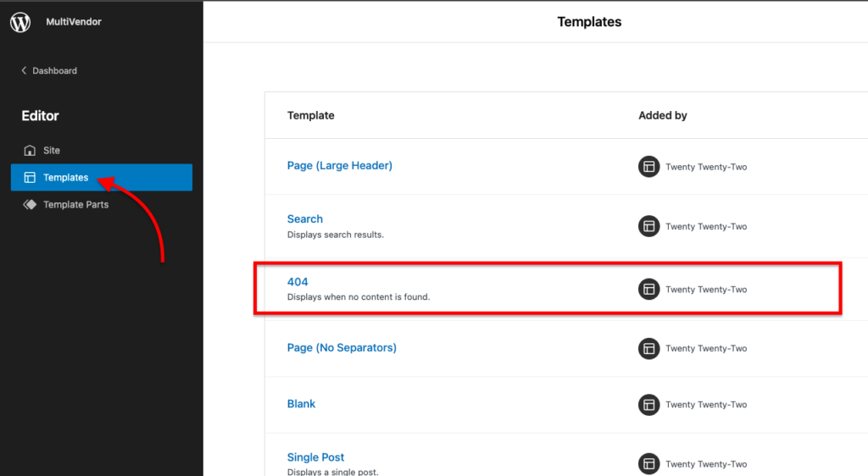Open the Search template link

[x=304, y=219]
